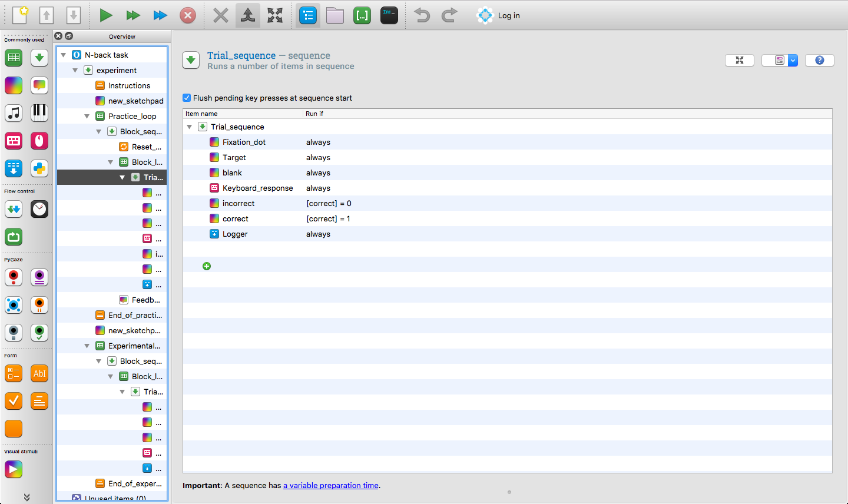Image resolution: width=848 pixels, height=504 pixels.
Task: Select the advanced_delay clock item
Action: [39, 209]
